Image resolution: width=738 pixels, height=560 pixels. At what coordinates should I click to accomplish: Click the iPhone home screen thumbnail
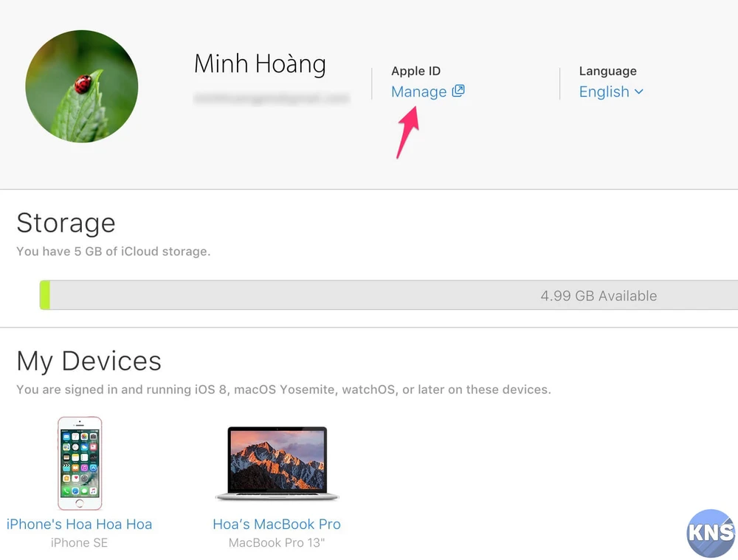pyautogui.click(x=80, y=463)
